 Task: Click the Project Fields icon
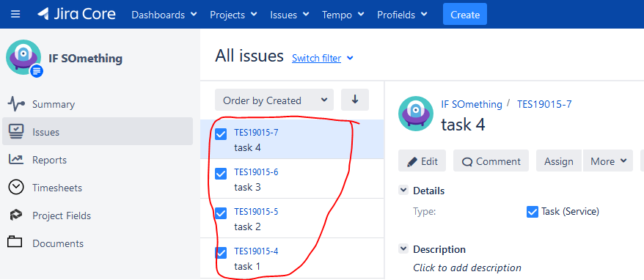16,215
